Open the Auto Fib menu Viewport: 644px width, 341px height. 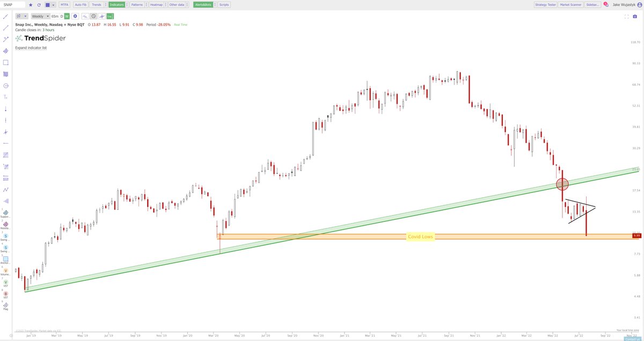click(x=80, y=5)
